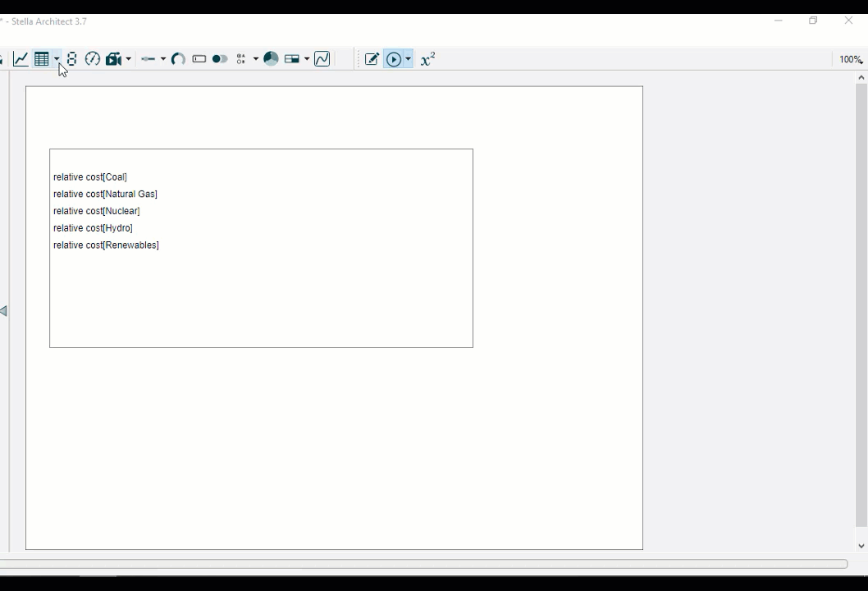Open the layout panel tool dropdown
This screenshot has height=591, width=868.
[307, 59]
